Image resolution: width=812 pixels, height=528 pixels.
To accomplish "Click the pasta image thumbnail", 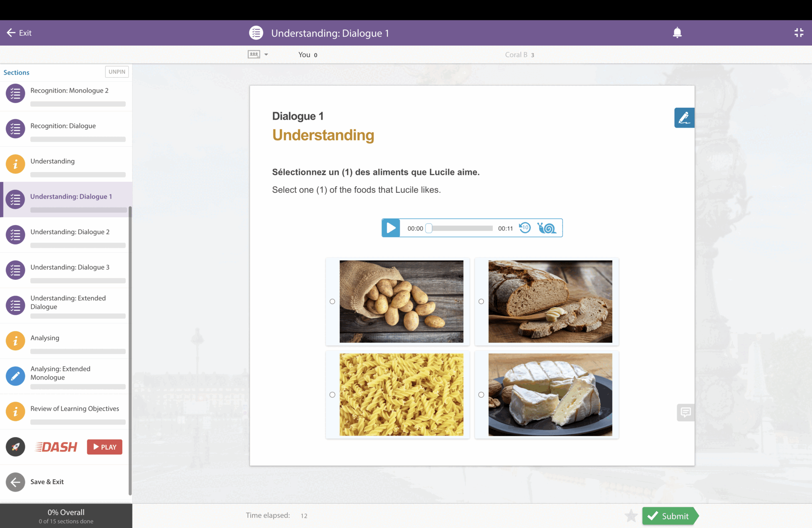I will point(401,395).
